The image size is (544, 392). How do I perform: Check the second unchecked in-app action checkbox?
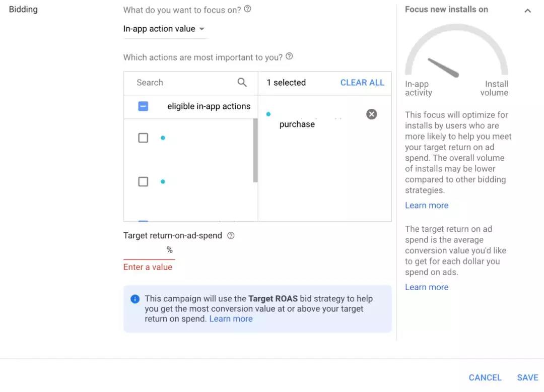coord(143,181)
